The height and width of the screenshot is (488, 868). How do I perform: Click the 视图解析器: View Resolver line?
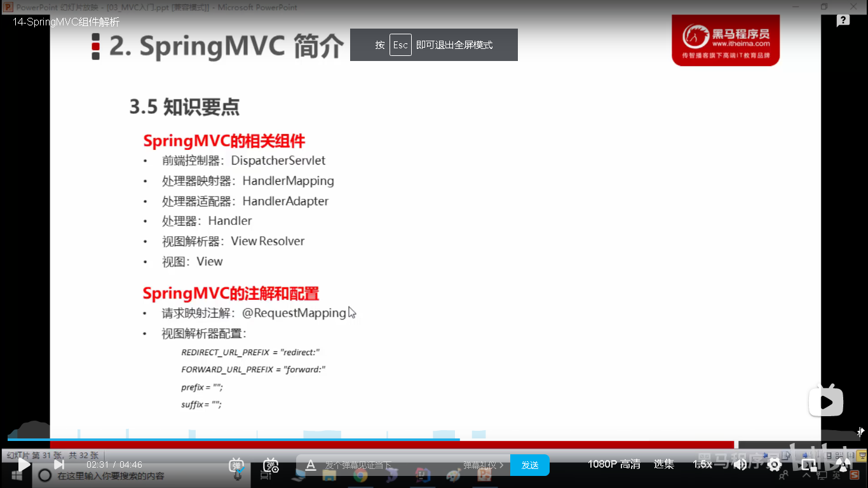point(233,241)
